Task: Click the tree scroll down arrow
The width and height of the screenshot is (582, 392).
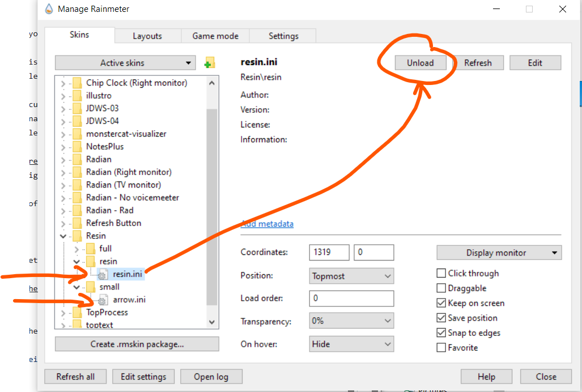Action: (212, 322)
